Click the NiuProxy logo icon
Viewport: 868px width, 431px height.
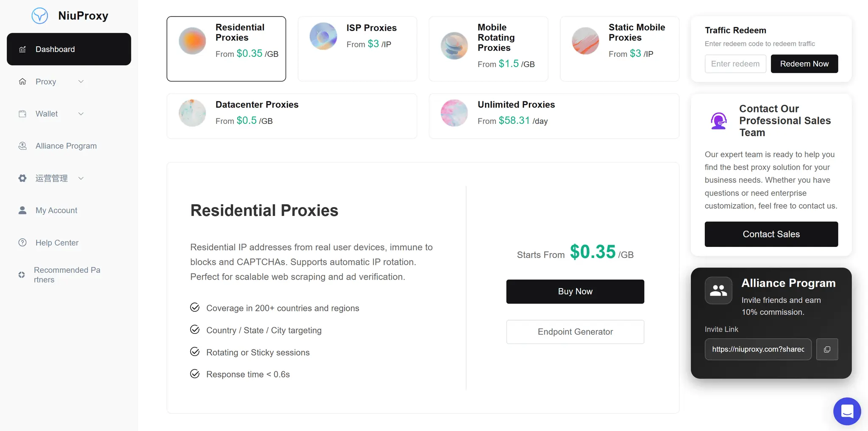click(x=40, y=16)
